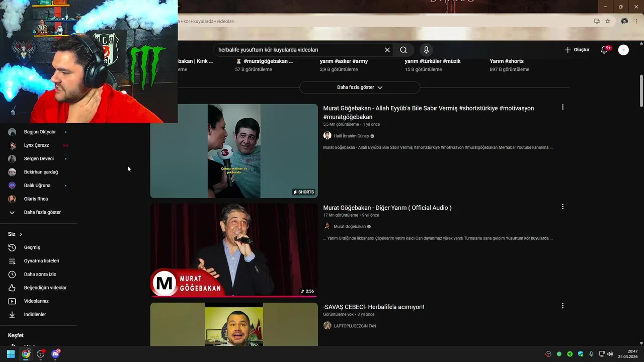Screen dimensions: 644x362
Task: Open the Oluştur create menu
Action: coord(577,50)
